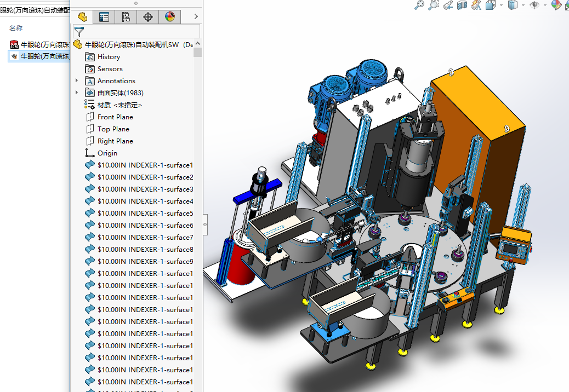Click the Display Style cube icon
The height and width of the screenshot is (392, 569).
(513, 5)
